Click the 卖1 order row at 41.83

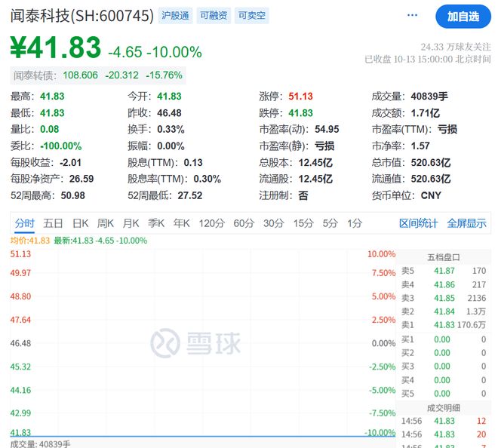tap(444, 325)
